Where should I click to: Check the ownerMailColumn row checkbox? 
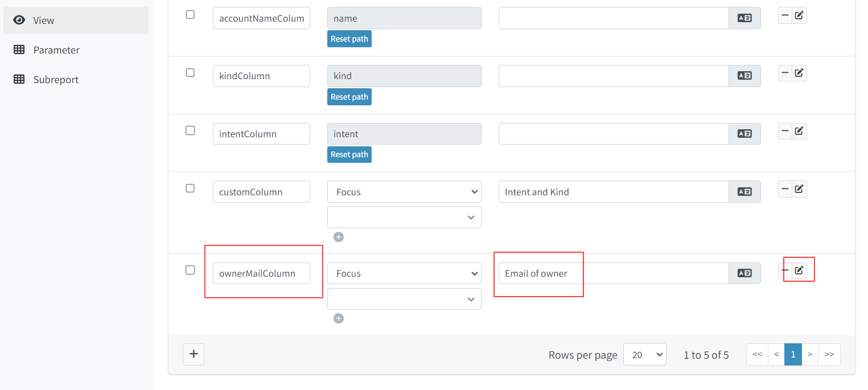(191, 270)
